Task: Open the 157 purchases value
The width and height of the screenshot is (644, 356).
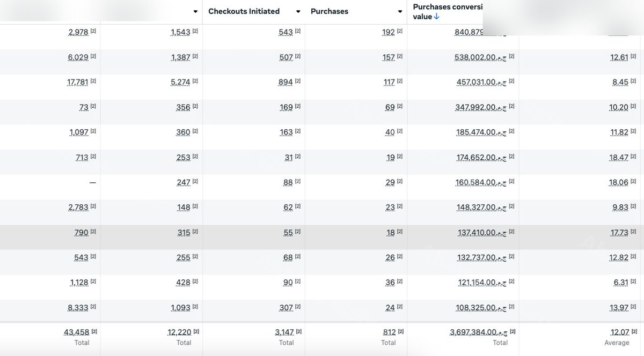Action: [x=389, y=57]
